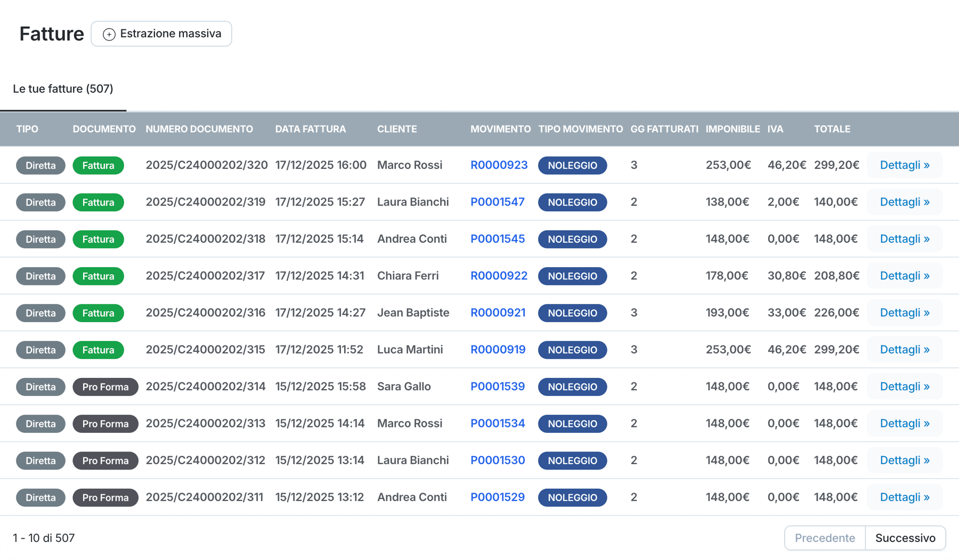Click the Precedente pagination button
959x560 pixels.
(x=825, y=538)
